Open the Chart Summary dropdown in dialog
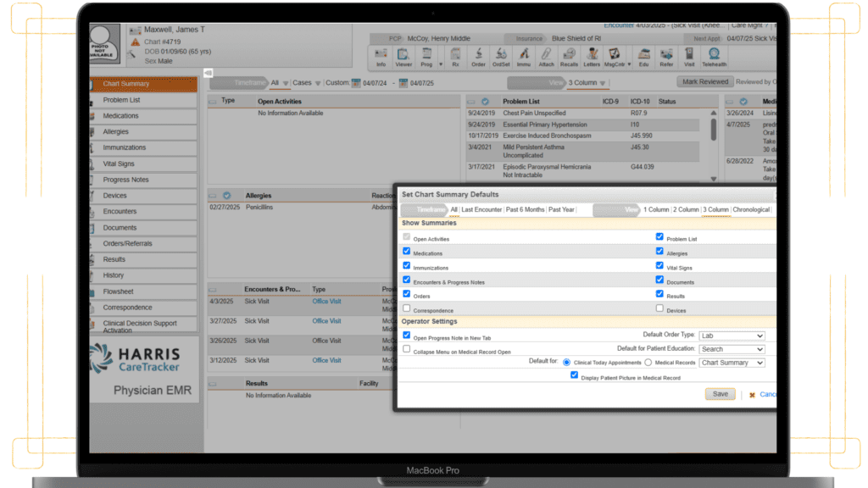 coord(732,363)
